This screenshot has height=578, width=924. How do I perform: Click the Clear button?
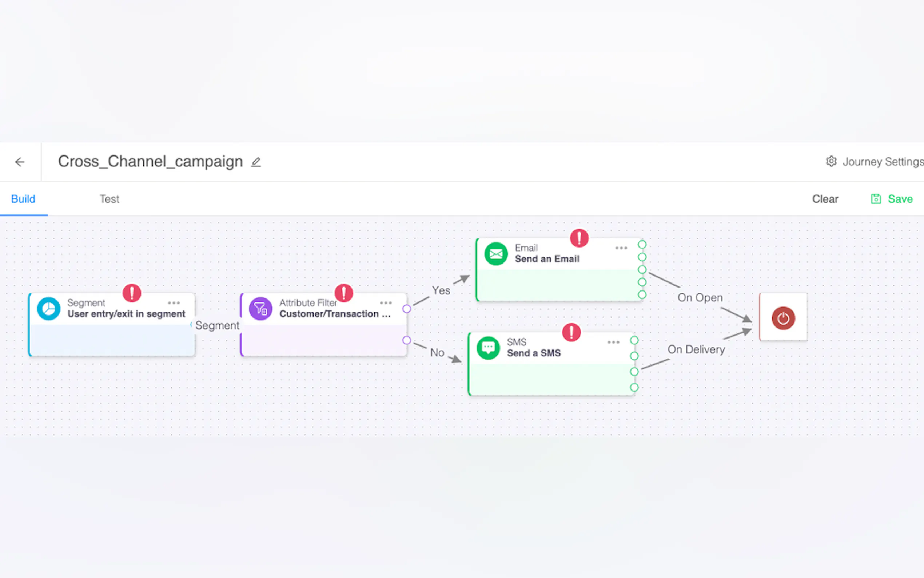(825, 199)
